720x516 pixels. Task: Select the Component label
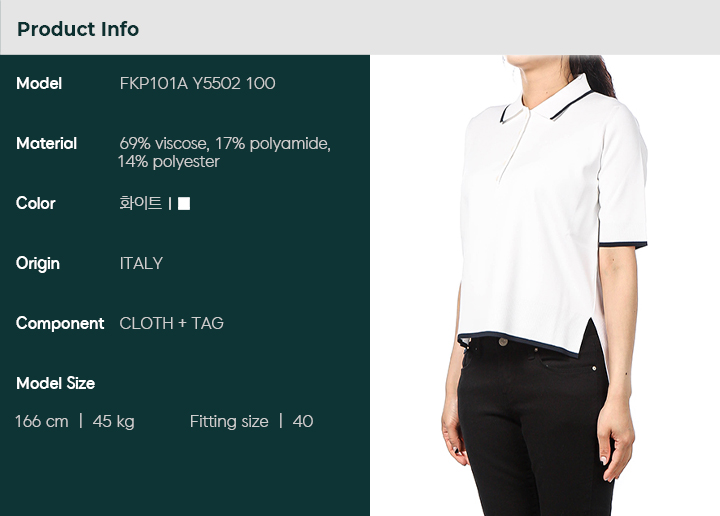pos(60,324)
